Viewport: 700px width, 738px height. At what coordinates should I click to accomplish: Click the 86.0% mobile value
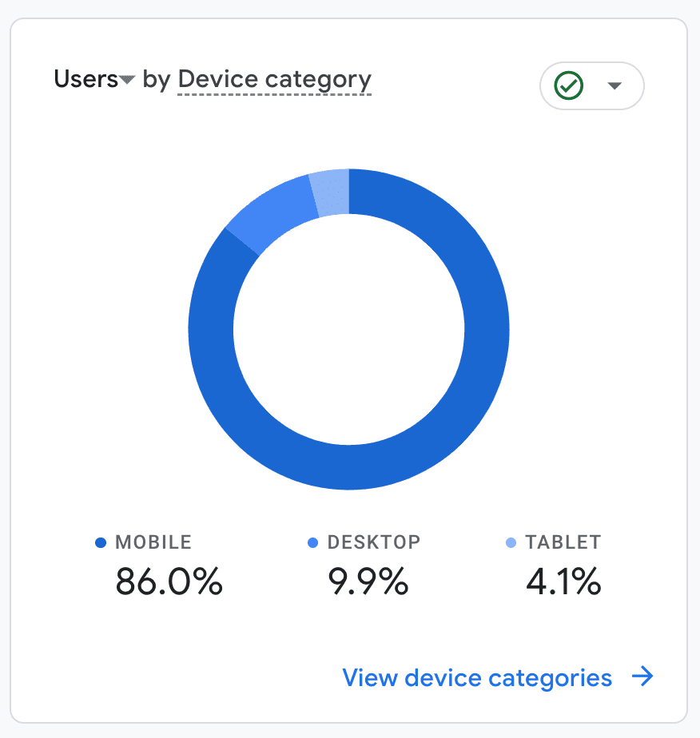point(169,581)
